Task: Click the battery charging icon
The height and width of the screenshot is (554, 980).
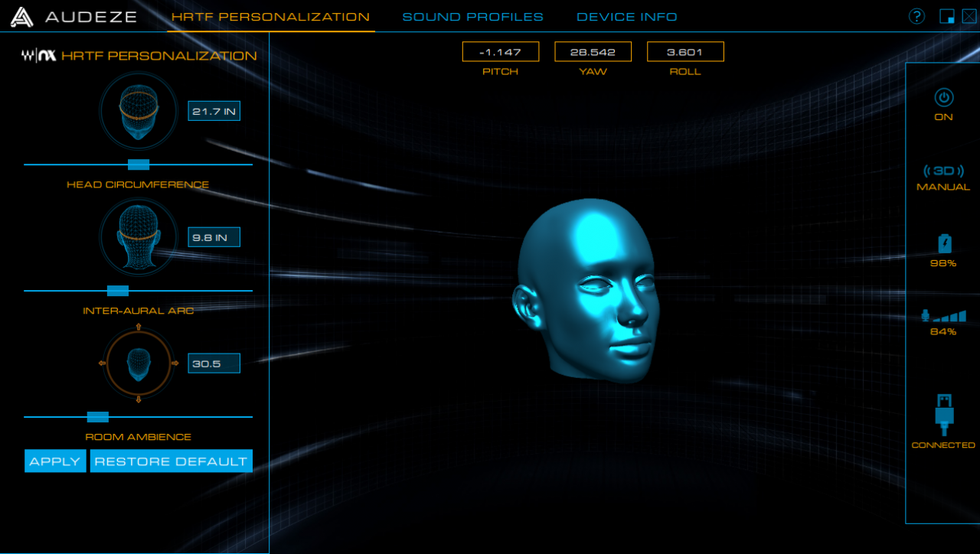Action: pos(945,243)
